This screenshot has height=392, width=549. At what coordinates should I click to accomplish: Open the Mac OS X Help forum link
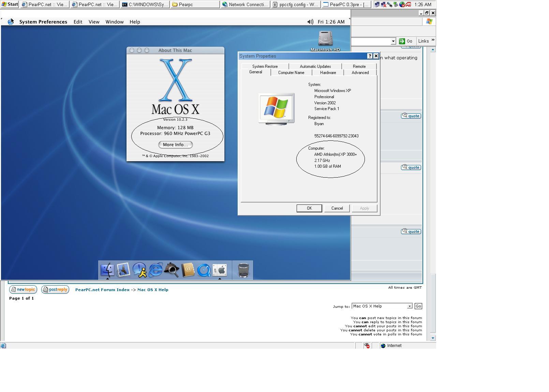coord(153,290)
